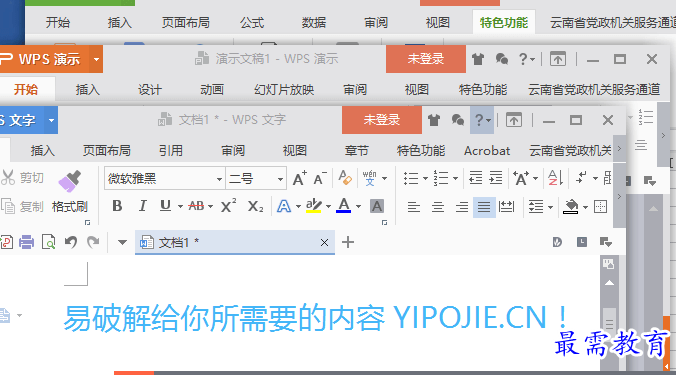Image resolution: width=676 pixels, height=375 pixels.
Task: Click 未登录 login button in Writer
Action: tap(382, 120)
